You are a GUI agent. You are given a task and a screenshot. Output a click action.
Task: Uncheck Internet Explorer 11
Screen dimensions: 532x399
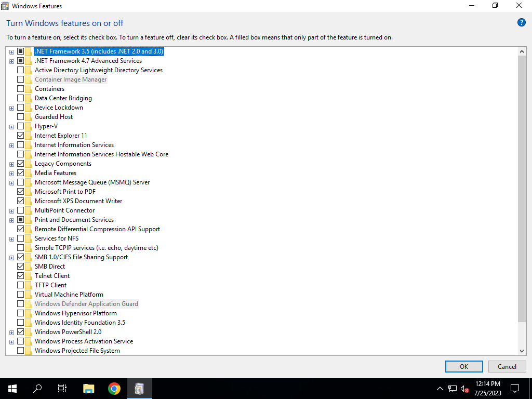(20, 136)
